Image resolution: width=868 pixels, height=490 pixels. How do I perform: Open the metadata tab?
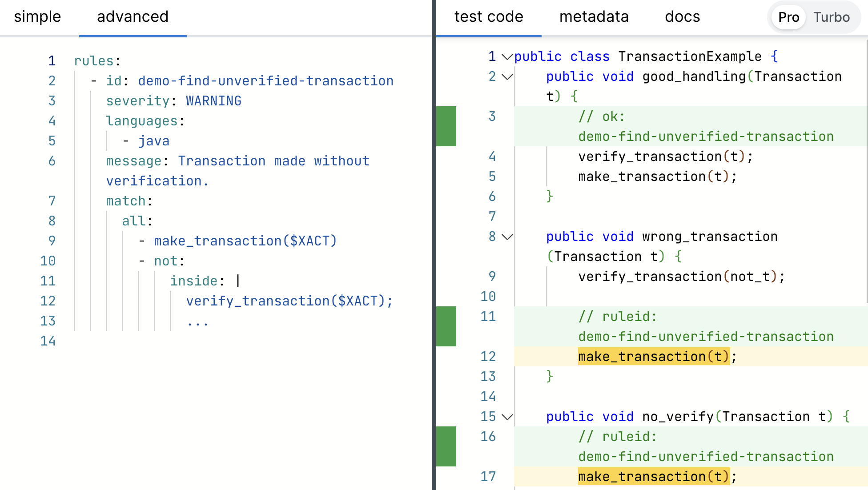(594, 17)
